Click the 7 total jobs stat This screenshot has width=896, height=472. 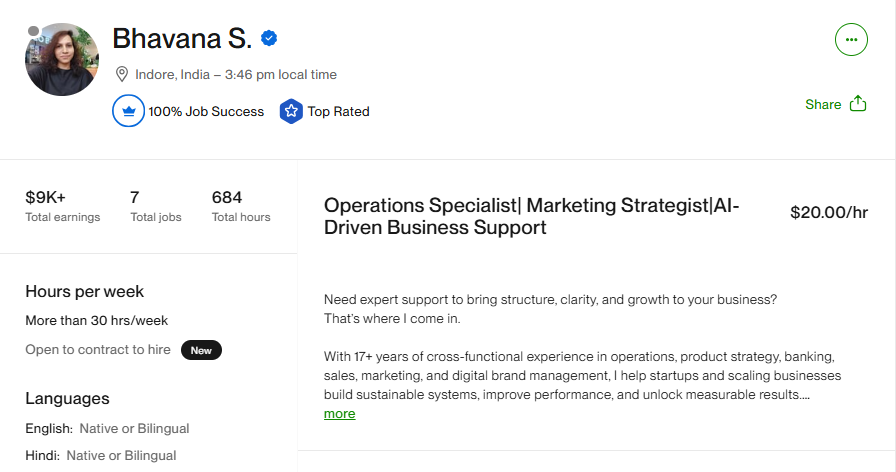coord(135,197)
